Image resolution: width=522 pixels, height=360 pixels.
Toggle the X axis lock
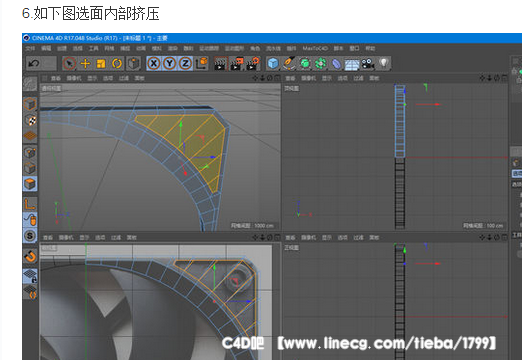(154, 63)
